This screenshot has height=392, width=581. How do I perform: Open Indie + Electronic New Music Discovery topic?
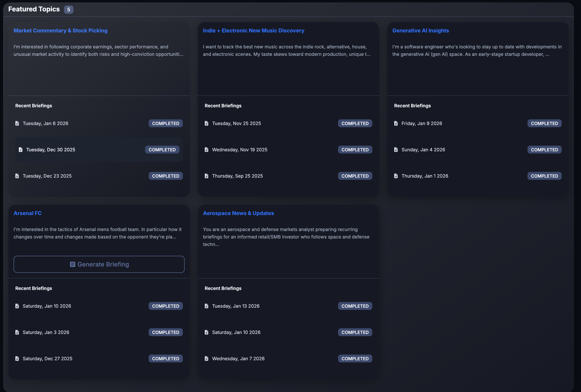[253, 30]
